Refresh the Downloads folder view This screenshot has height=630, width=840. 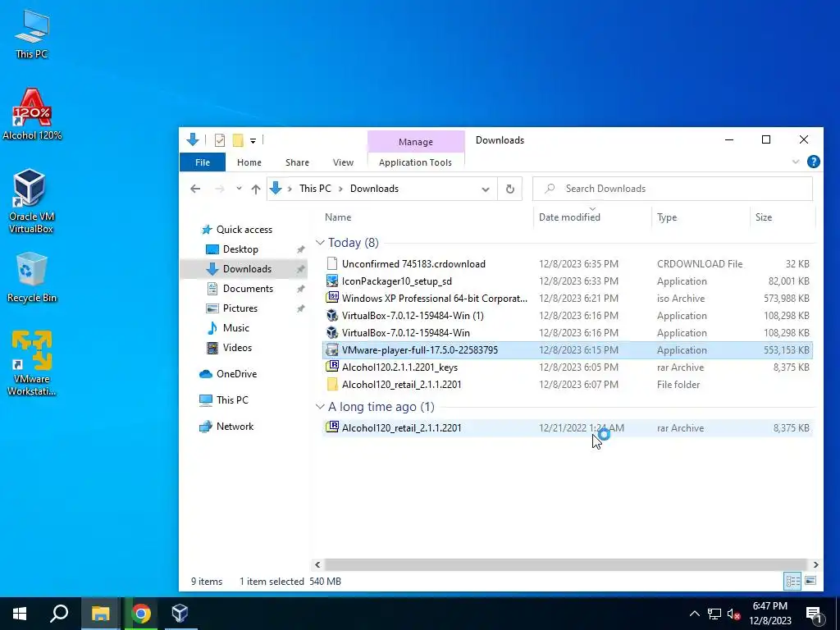(x=510, y=189)
